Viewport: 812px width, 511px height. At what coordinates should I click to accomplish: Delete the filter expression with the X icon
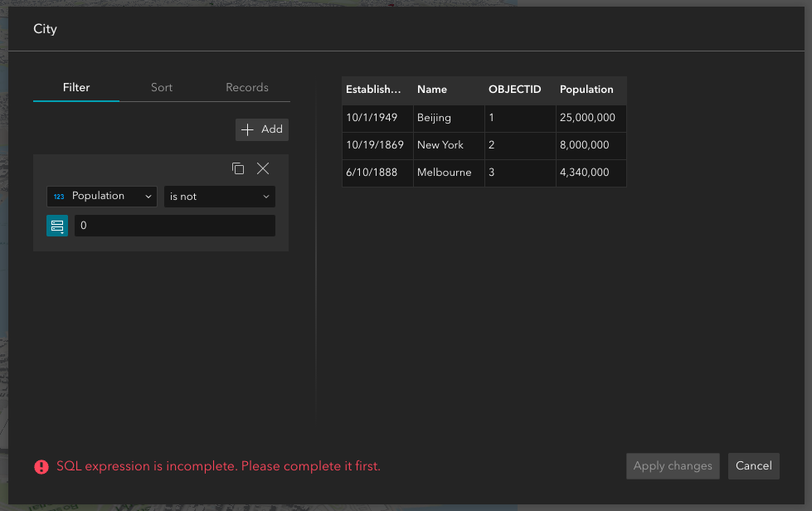263,168
